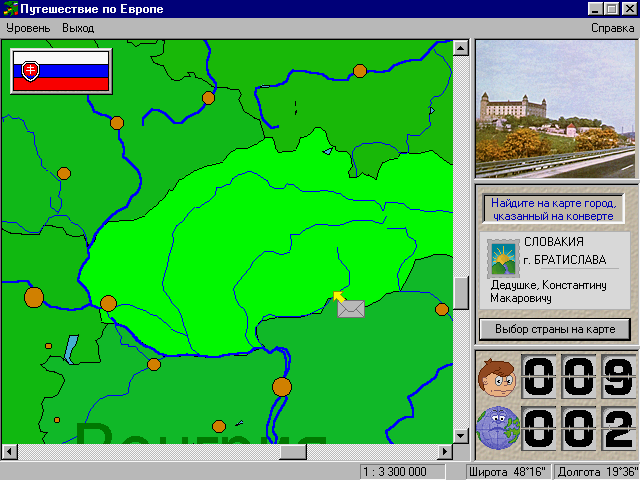Image resolution: width=640 pixels, height=480 pixels.
Task: Open the Уровень menu
Action: point(28,28)
